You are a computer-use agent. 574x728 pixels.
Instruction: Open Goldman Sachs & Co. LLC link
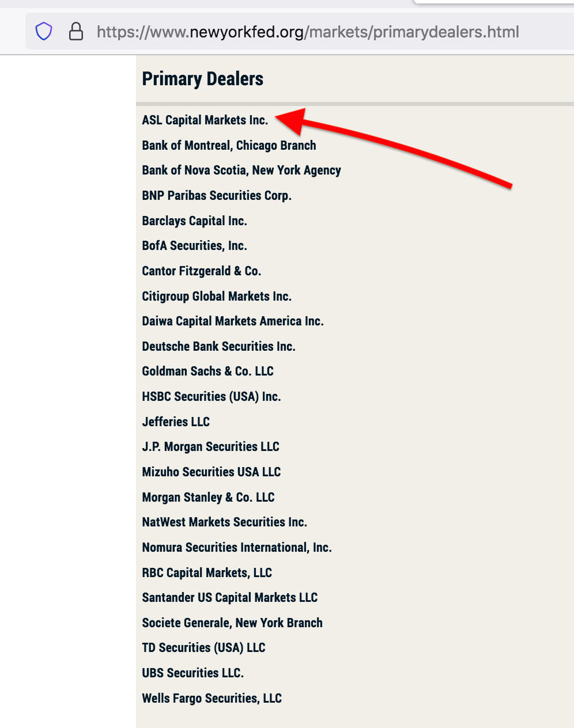pyautogui.click(x=207, y=371)
